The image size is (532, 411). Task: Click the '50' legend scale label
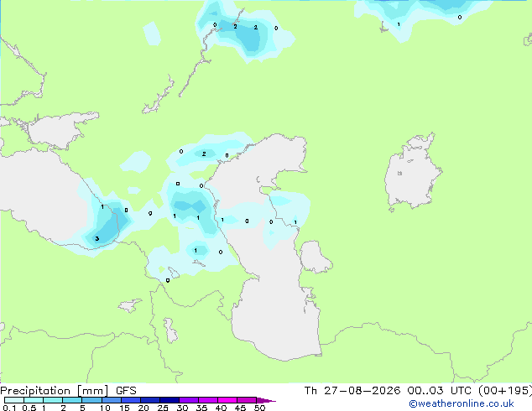pyautogui.click(x=259, y=408)
